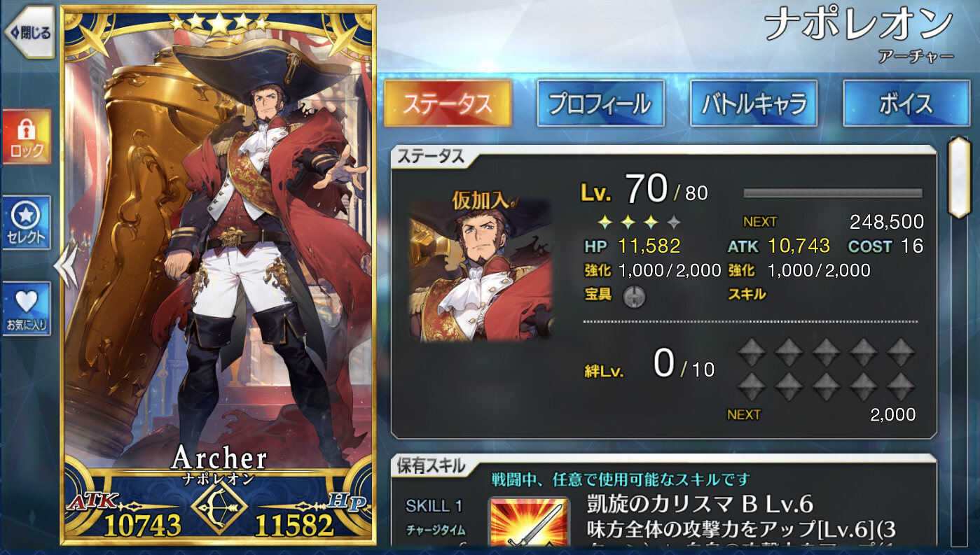
Task: Tap the five gold stars atop card
Action: pos(219,23)
